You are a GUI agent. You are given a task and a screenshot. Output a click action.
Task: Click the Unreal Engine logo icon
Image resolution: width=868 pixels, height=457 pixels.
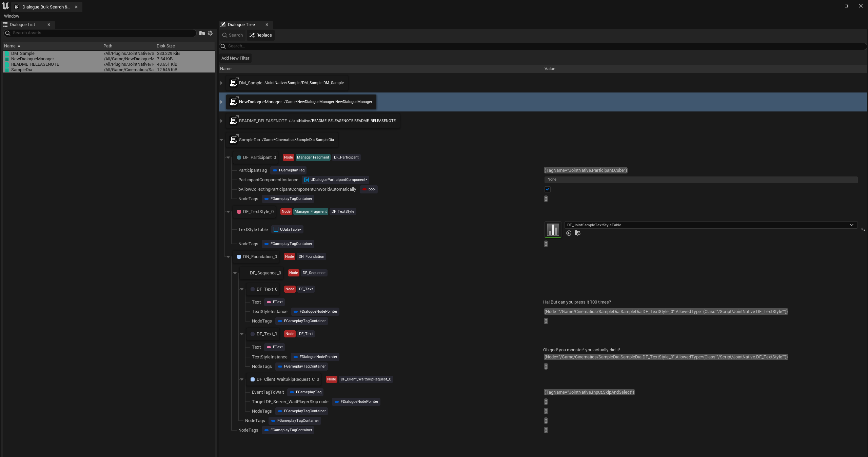pos(5,6)
